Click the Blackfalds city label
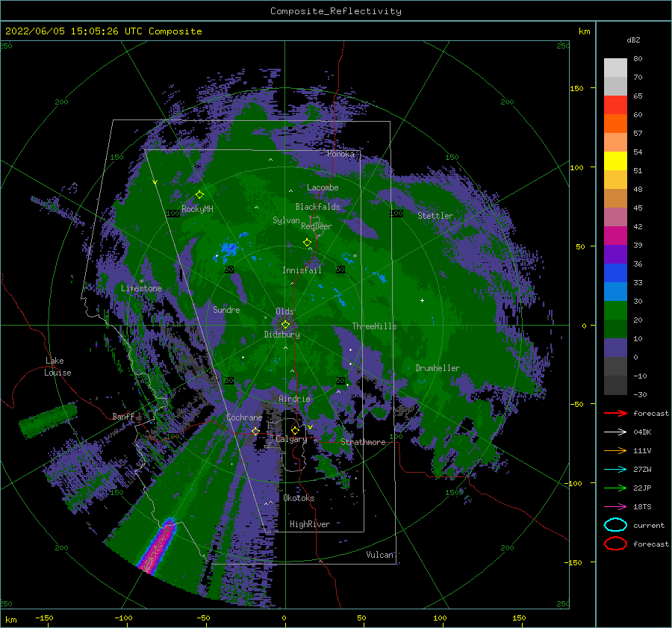Viewport: 672px width, 628px height. [317, 207]
